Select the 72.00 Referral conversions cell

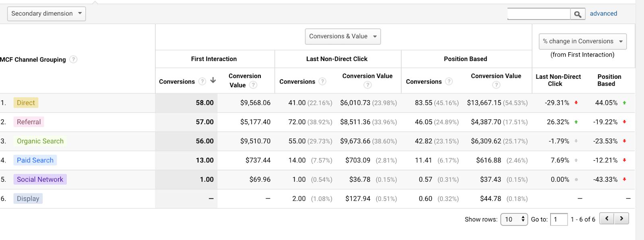tap(297, 122)
